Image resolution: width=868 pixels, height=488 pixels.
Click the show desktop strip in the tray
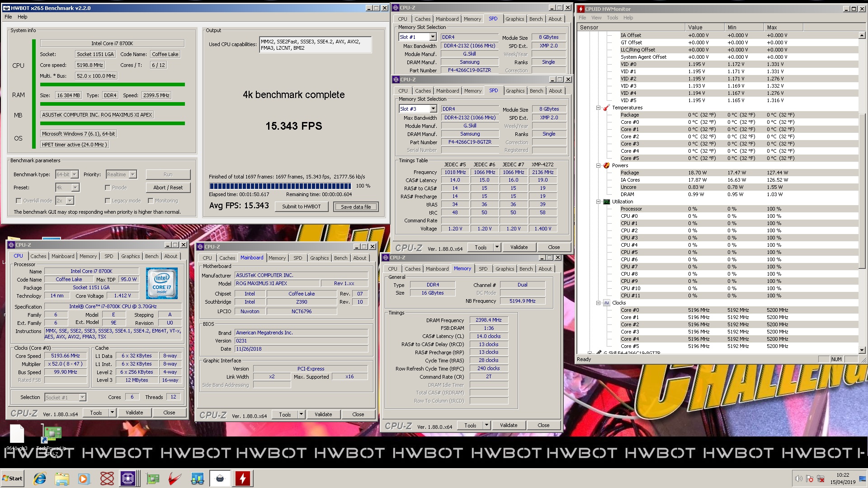point(862,479)
